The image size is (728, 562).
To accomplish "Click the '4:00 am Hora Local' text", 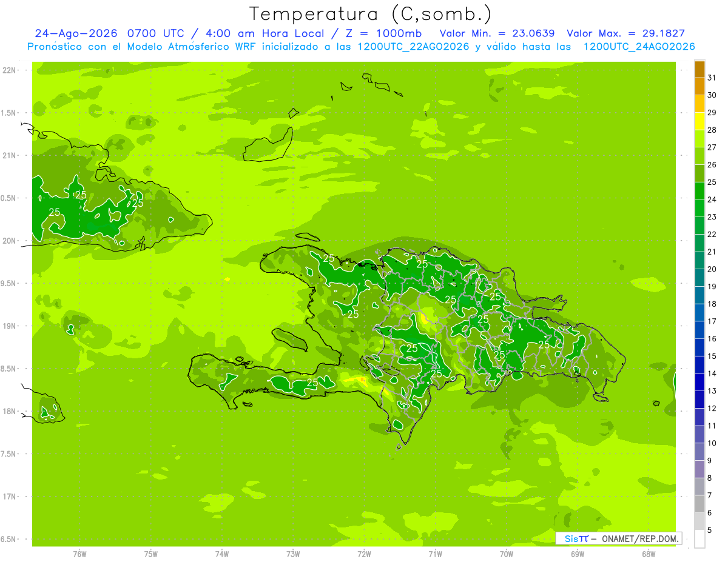I will coord(263,33).
